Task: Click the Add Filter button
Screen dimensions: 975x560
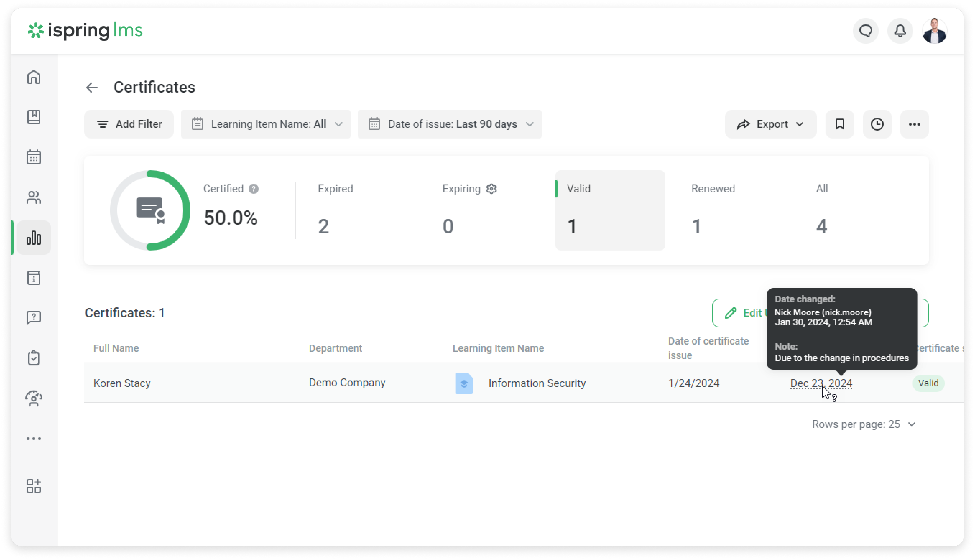Action: 129,124
